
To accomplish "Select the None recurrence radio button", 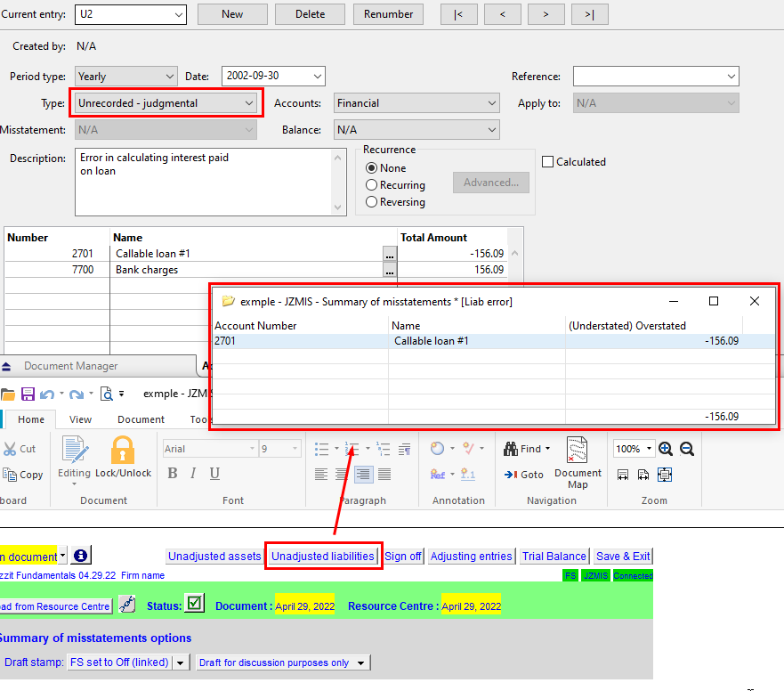I will (371, 168).
